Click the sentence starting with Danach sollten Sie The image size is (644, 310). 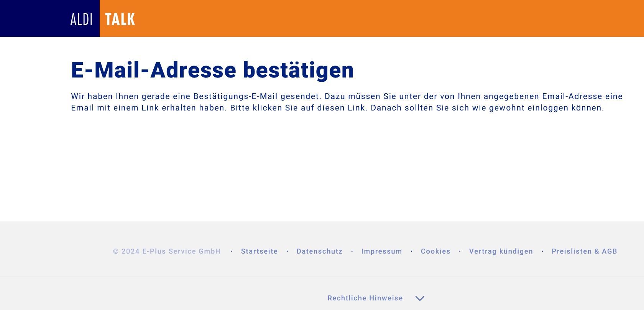click(487, 108)
